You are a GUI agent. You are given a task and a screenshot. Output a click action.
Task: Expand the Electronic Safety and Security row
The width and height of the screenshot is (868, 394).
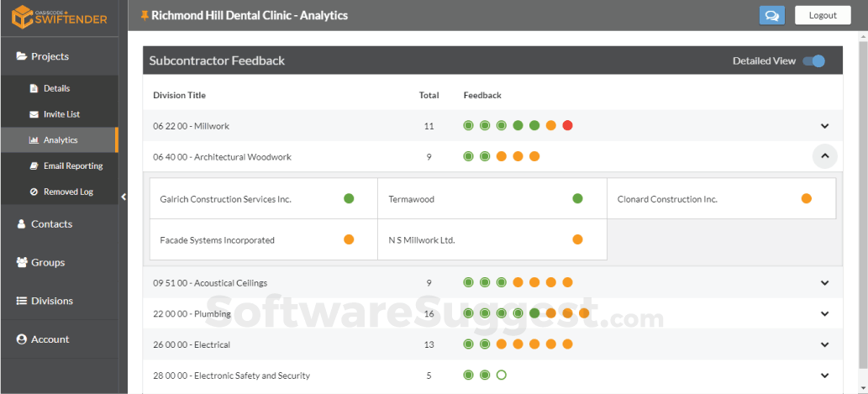click(x=825, y=376)
